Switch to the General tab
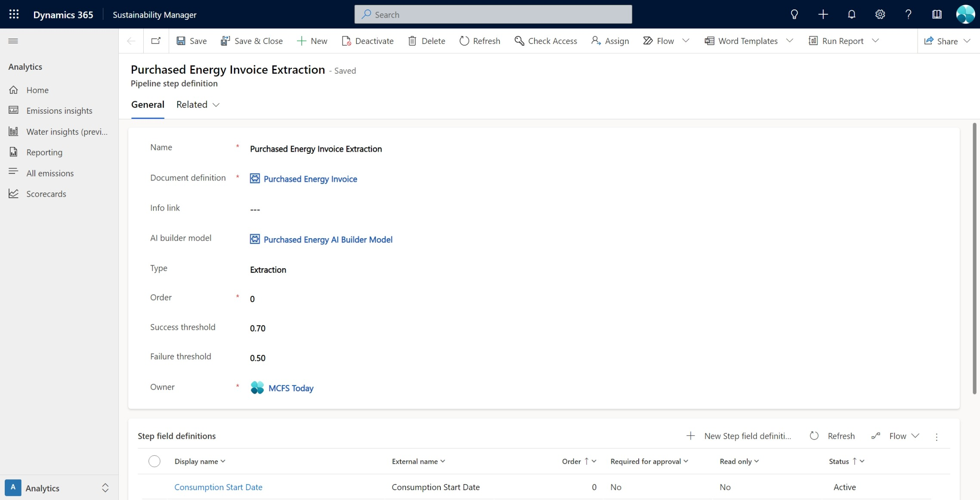The image size is (980, 500). pyautogui.click(x=148, y=105)
